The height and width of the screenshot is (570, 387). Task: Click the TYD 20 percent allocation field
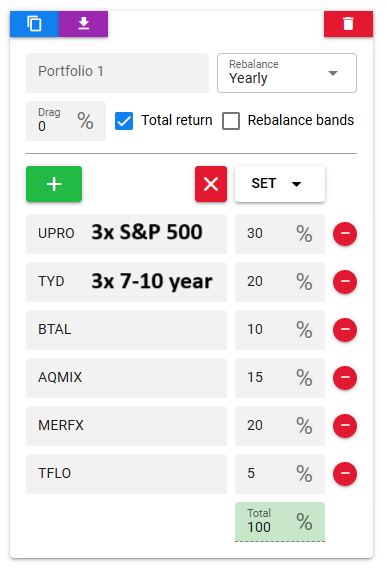(280, 282)
